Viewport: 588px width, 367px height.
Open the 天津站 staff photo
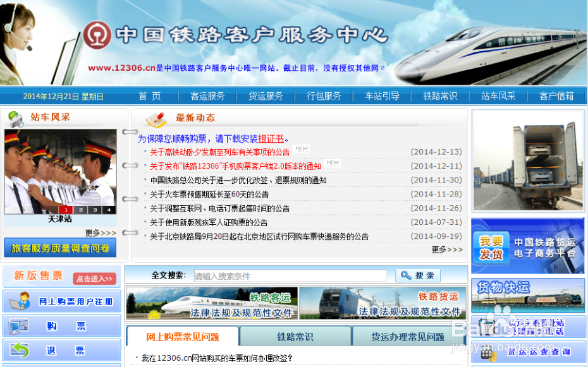tap(60, 172)
